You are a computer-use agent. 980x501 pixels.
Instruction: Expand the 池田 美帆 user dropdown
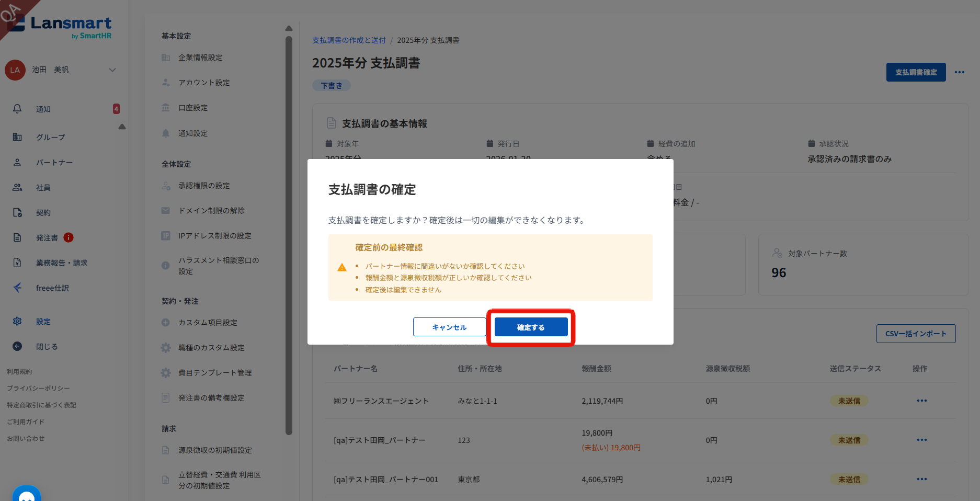[112, 70]
